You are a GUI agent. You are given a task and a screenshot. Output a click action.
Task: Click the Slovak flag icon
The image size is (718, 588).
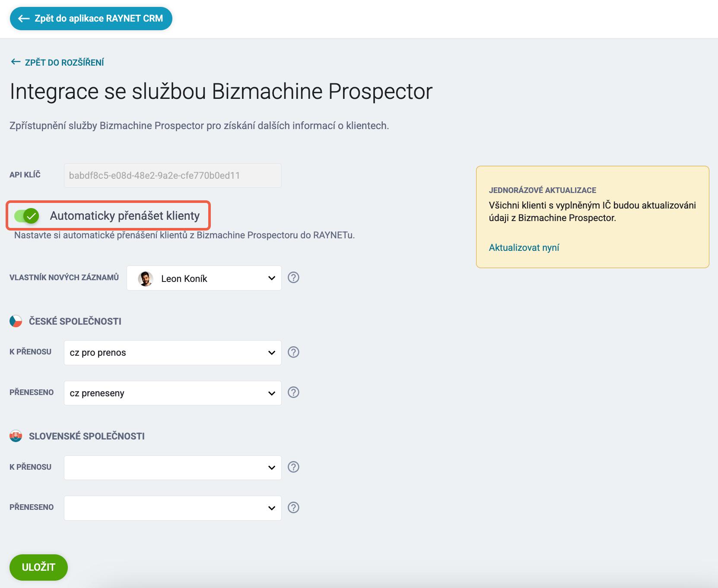(16, 436)
